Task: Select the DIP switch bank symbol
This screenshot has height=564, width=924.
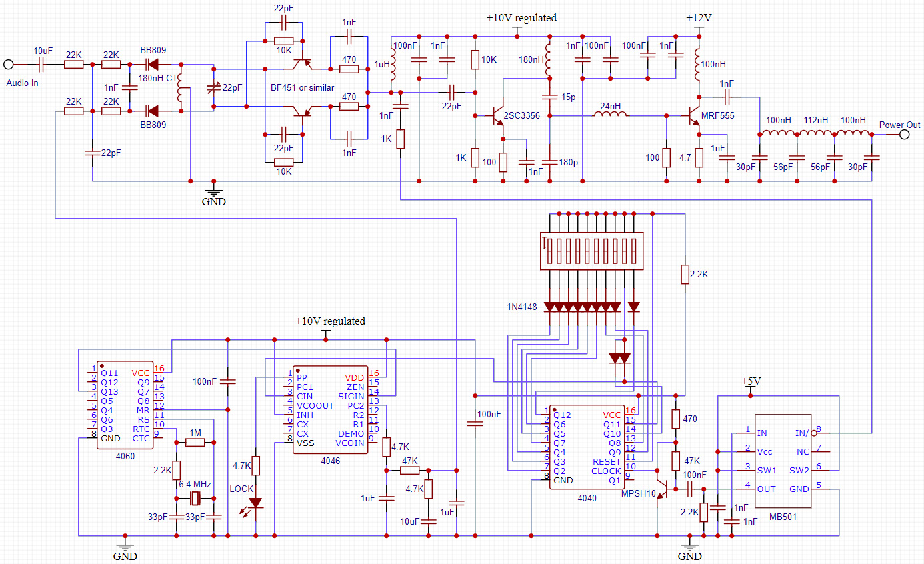Action: click(x=593, y=251)
